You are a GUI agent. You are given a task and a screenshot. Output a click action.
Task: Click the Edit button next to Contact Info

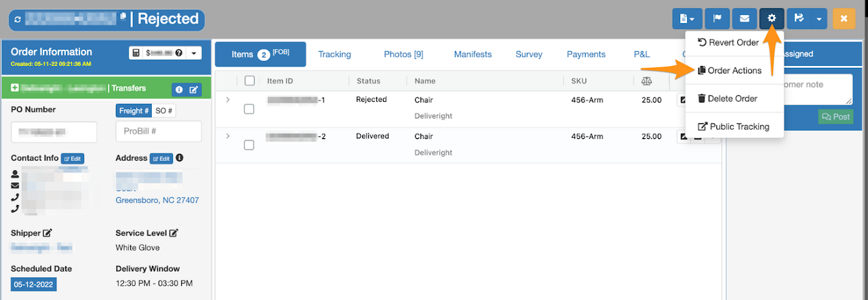(73, 158)
